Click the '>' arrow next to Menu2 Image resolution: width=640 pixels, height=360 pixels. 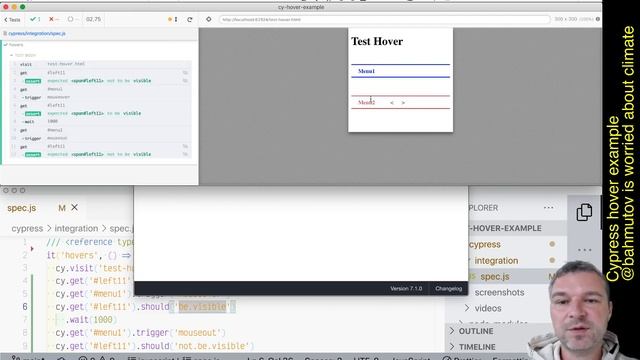403,103
